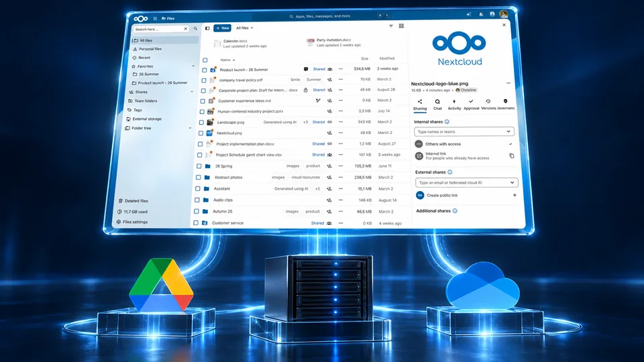Click link share icon on Landscape.jpeg row
Screen dimensions: 644x362
click(x=329, y=122)
